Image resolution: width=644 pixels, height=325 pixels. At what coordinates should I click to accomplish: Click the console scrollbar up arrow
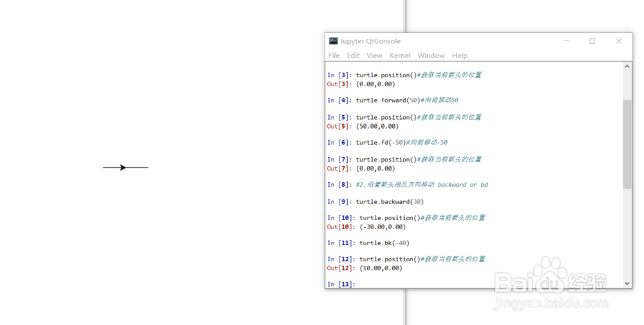pos(627,66)
